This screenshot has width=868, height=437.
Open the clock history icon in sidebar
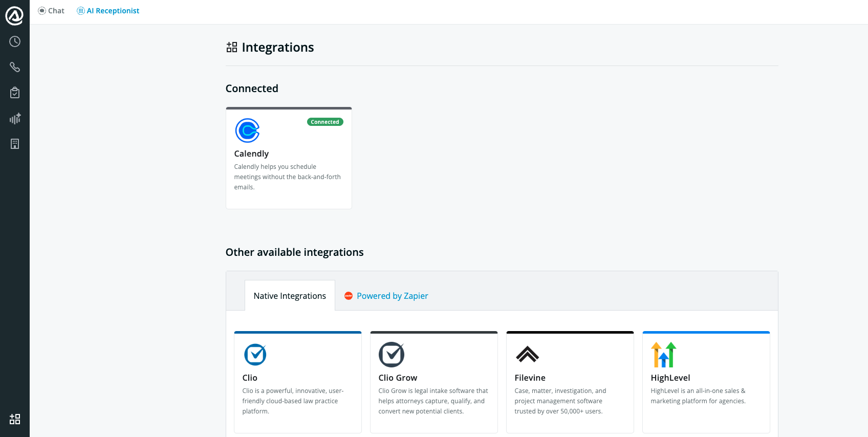[15, 41]
